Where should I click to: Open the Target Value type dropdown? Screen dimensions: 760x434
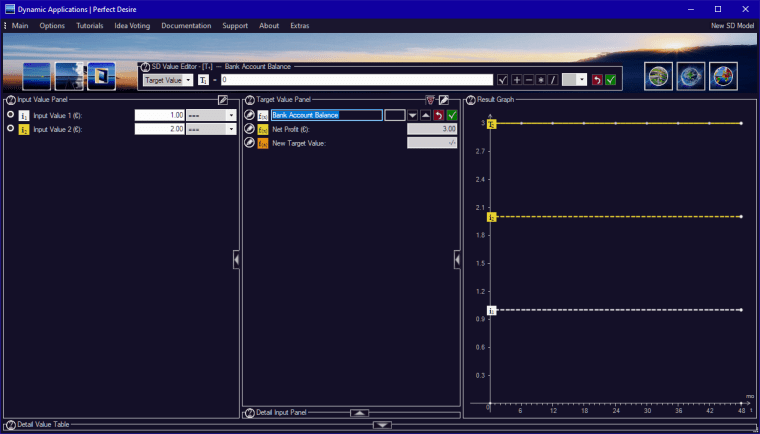pyautogui.click(x=168, y=80)
